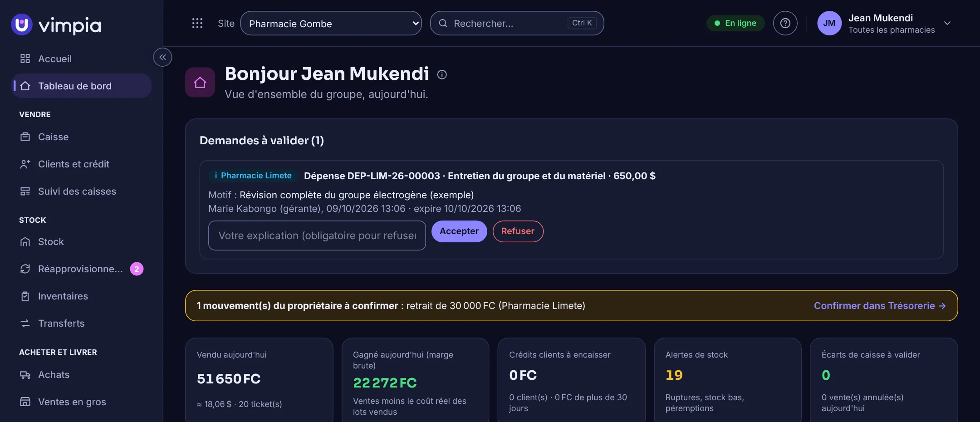980x422 pixels.
Task: Open the Gagné aujourd'hui marge brute card
Action: [415, 380]
